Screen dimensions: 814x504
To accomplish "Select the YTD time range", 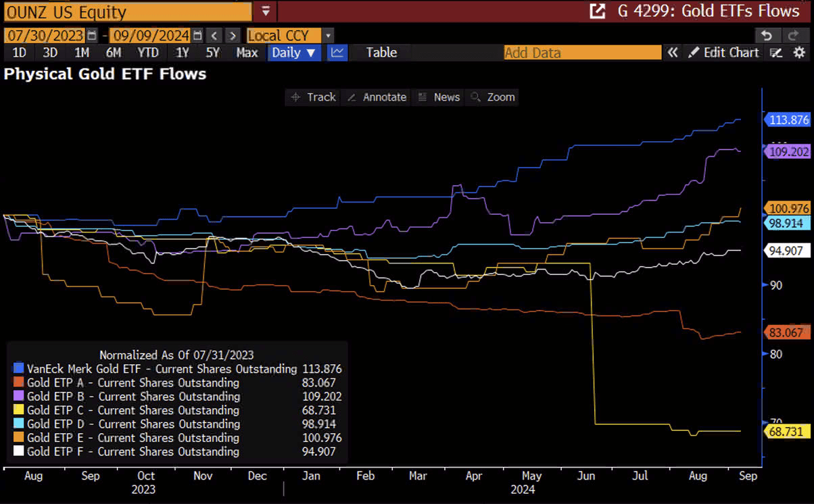I will [x=147, y=53].
